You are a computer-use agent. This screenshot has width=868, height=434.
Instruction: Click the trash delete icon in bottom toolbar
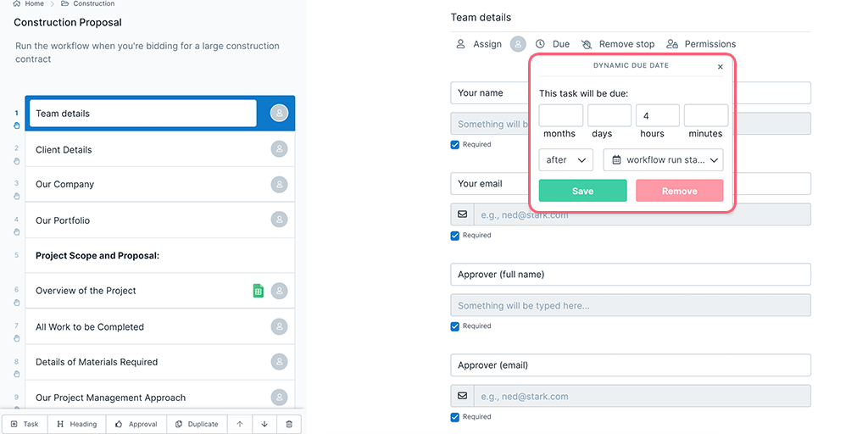click(289, 424)
